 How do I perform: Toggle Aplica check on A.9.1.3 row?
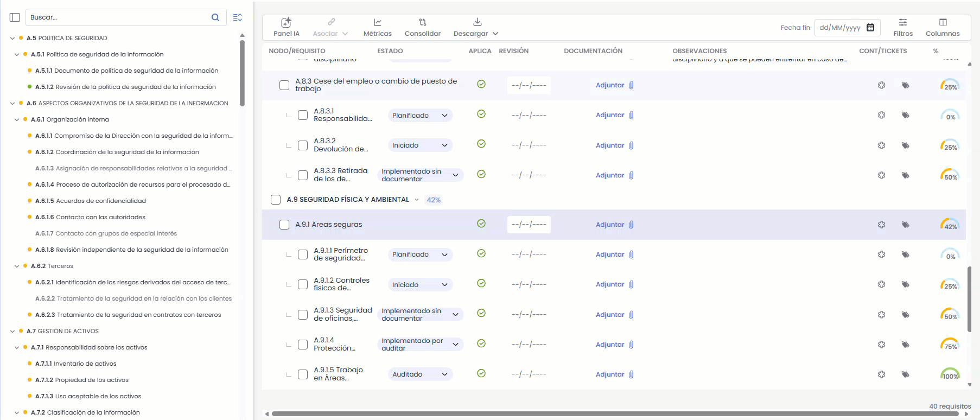(481, 313)
